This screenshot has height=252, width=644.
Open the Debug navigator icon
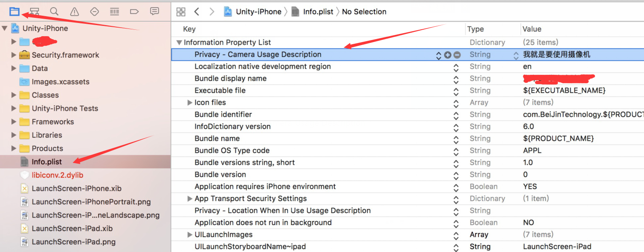(114, 11)
